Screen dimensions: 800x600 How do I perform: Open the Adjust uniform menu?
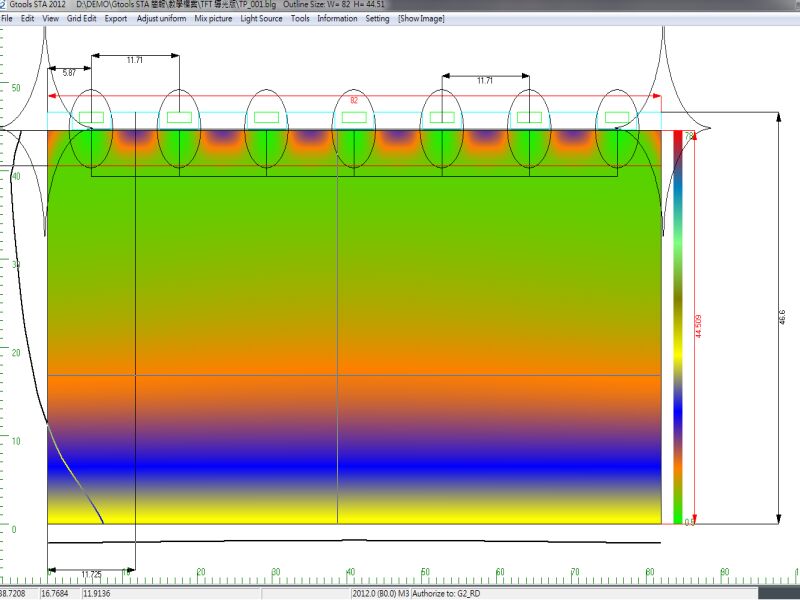(161, 18)
